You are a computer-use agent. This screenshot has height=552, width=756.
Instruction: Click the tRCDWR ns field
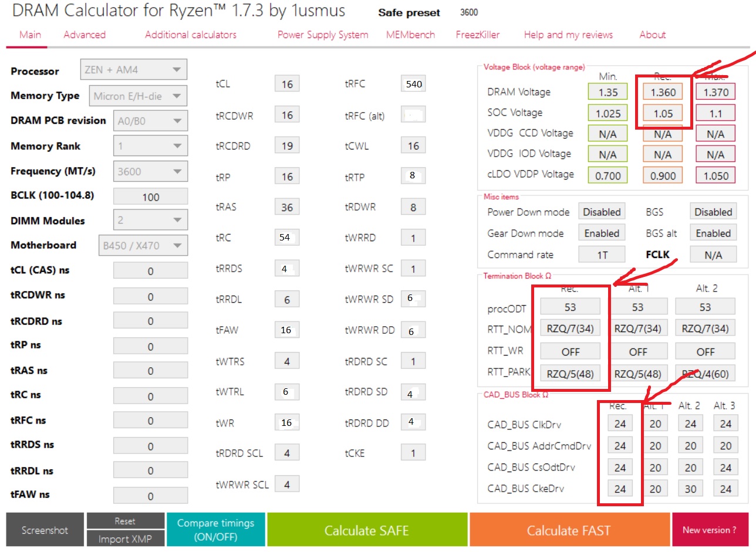(x=150, y=296)
